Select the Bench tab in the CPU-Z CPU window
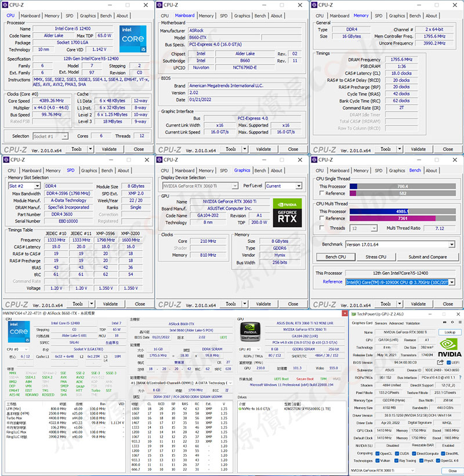The height and width of the screenshot is (476, 464). pyautogui.click(x=106, y=16)
